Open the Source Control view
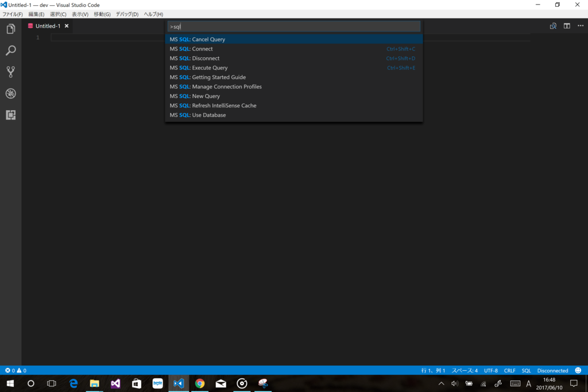588x392 pixels. [x=10, y=72]
